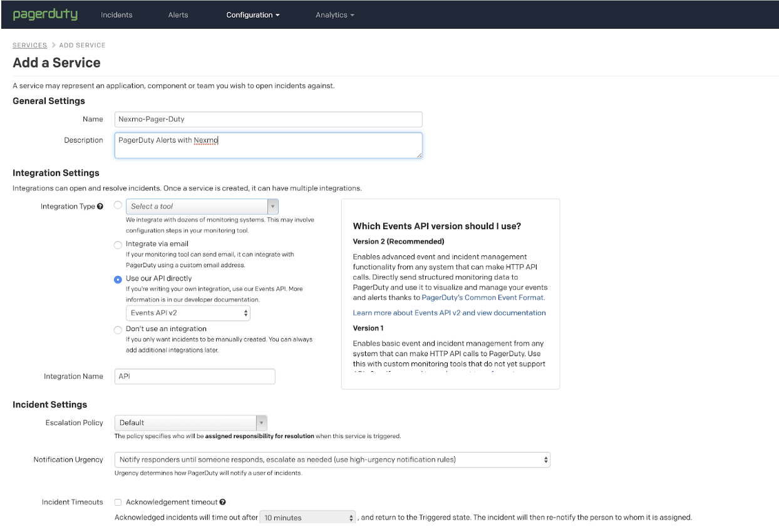Click the 'General Settings' heading
Screen dimensions: 779x532
49,101
